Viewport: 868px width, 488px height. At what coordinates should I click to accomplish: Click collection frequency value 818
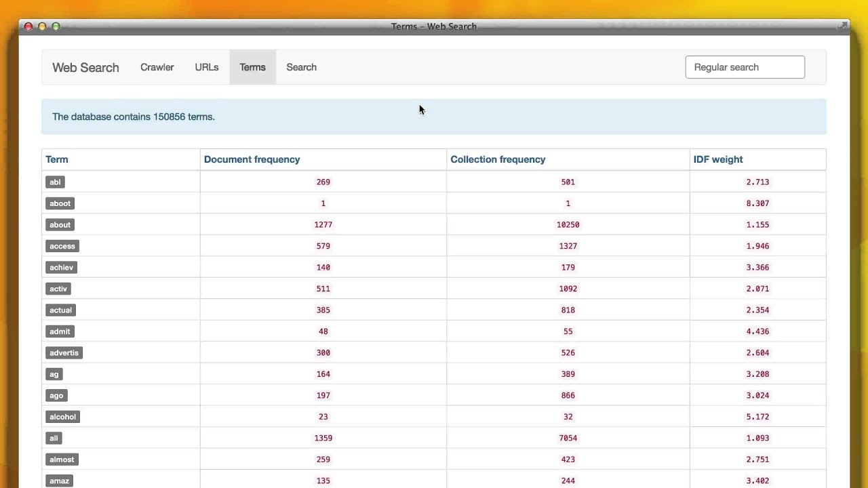click(x=568, y=310)
